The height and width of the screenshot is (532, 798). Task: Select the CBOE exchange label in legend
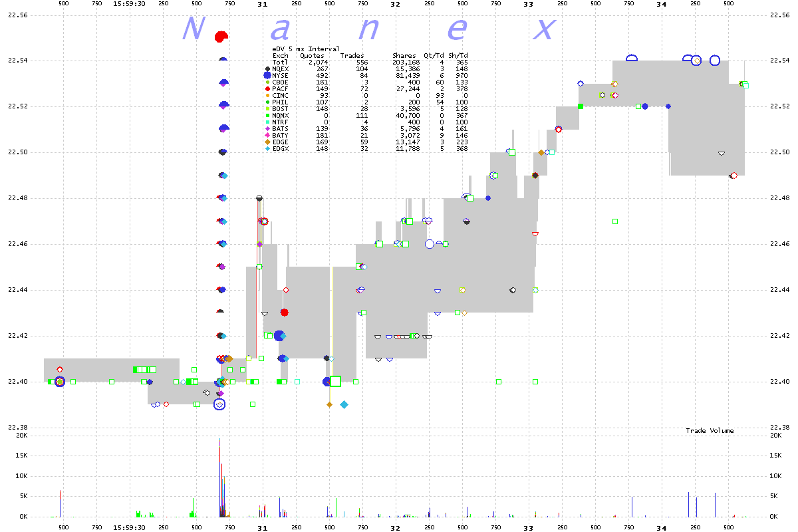[280, 82]
